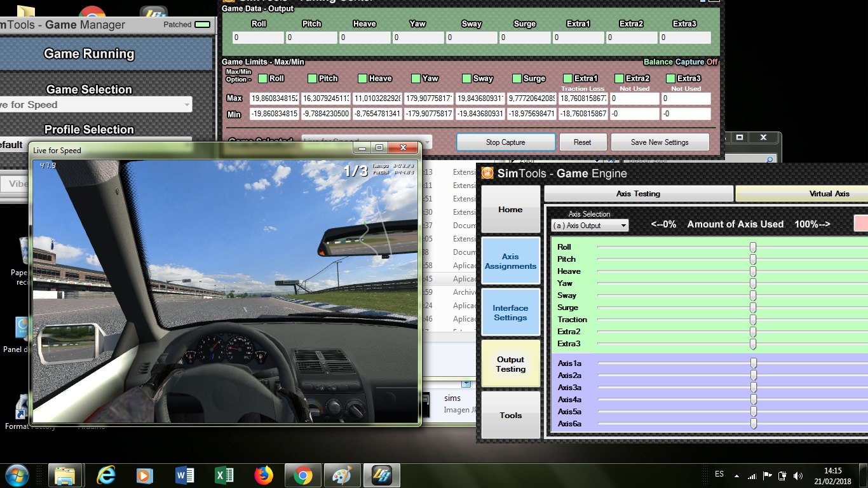Show hidden system tray icons
This screenshot has width=868, height=488.
click(x=737, y=475)
